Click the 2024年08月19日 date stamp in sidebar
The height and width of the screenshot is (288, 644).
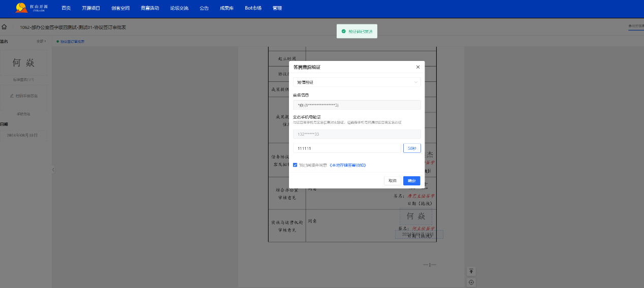point(22,136)
